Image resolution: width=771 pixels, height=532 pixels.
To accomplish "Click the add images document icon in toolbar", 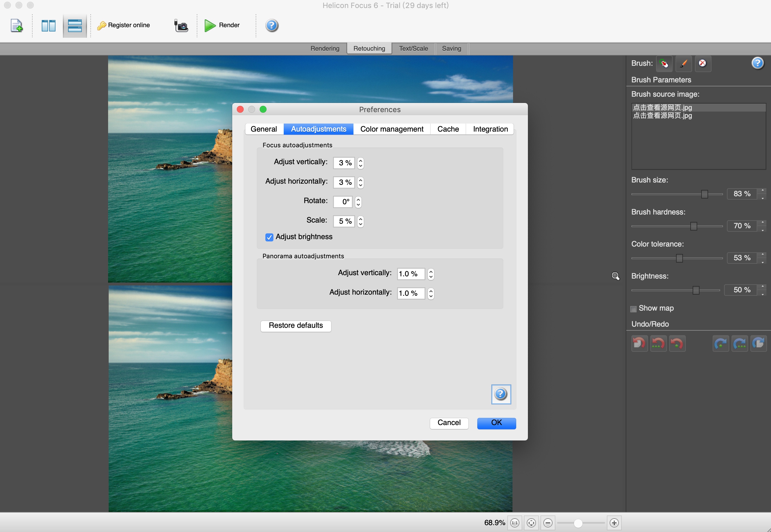I will [x=17, y=26].
